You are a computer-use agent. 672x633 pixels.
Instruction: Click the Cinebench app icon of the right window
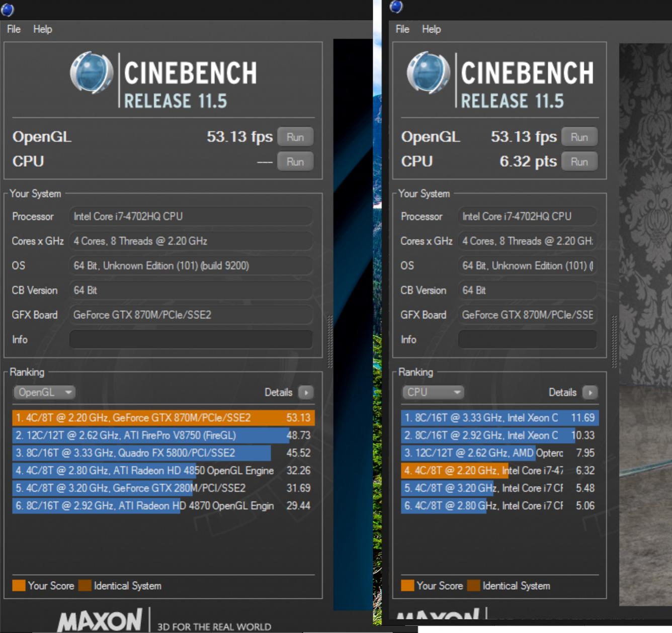(x=396, y=7)
